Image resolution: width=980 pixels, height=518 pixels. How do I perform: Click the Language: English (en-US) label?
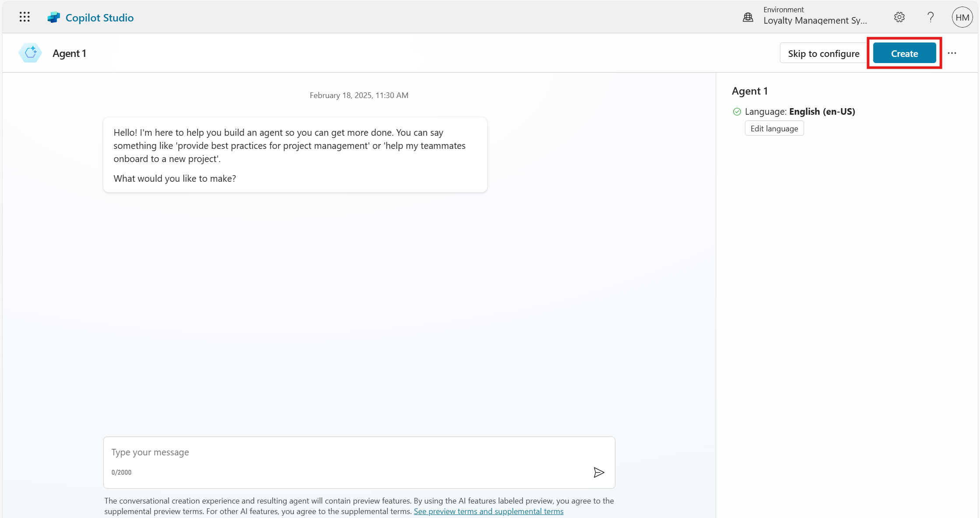click(x=800, y=112)
